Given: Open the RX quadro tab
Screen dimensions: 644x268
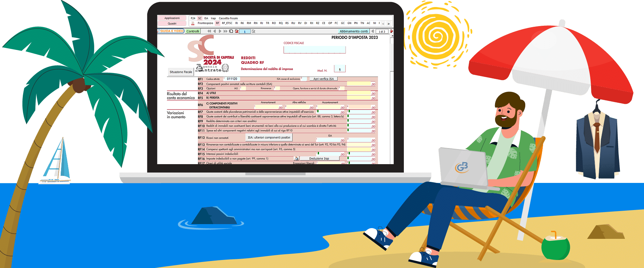Looking at the screenshot, I should tap(312, 23).
